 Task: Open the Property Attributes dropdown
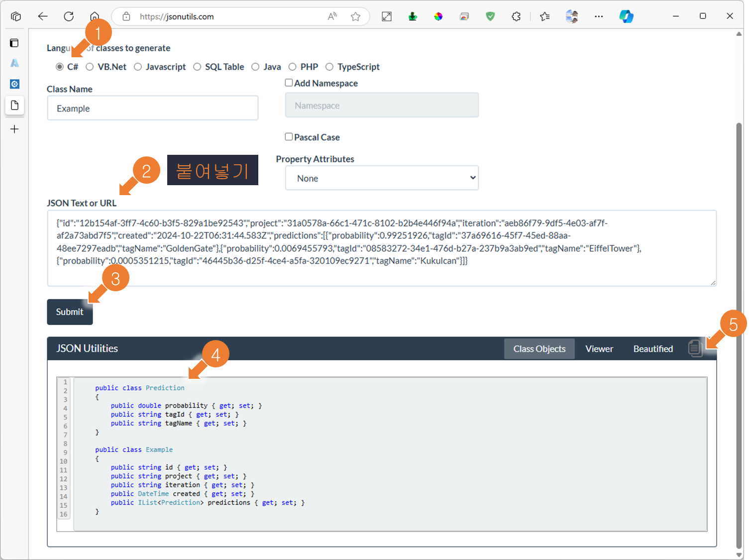(x=382, y=178)
